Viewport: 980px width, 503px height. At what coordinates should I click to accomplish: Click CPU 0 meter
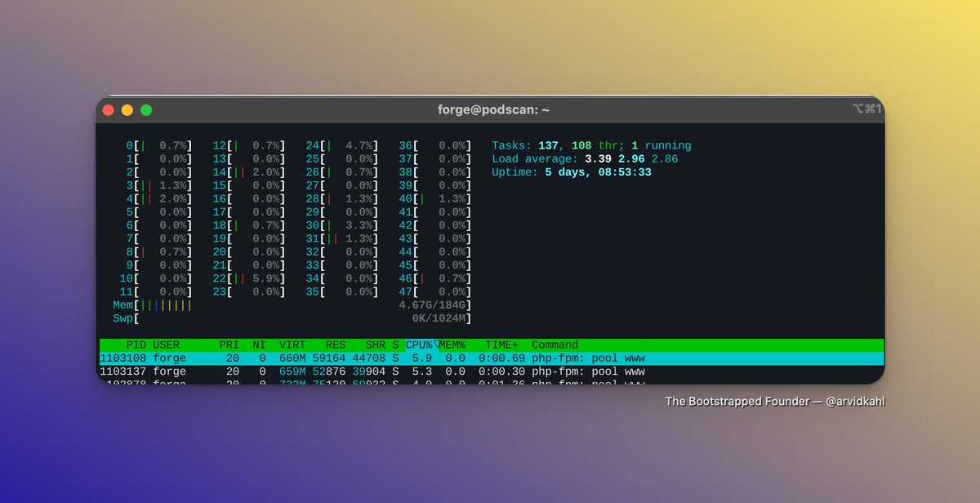click(158, 145)
